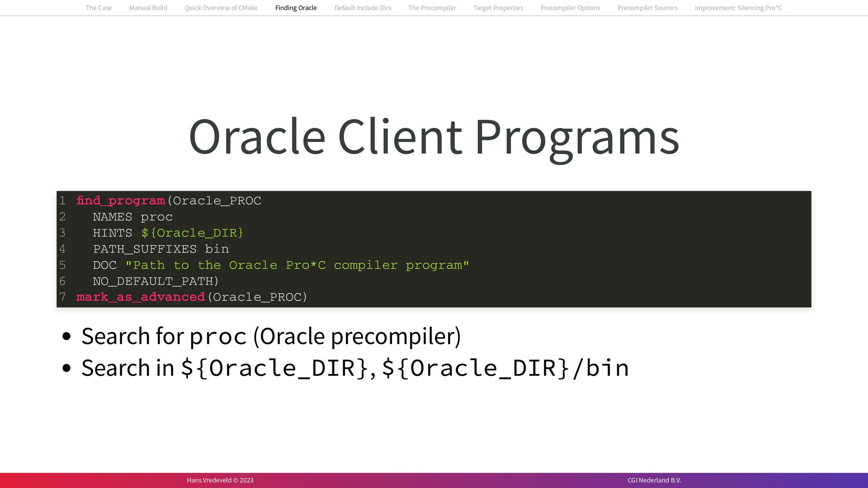Click 'Hans Vredeveld © 2023' in footer

tap(220, 480)
